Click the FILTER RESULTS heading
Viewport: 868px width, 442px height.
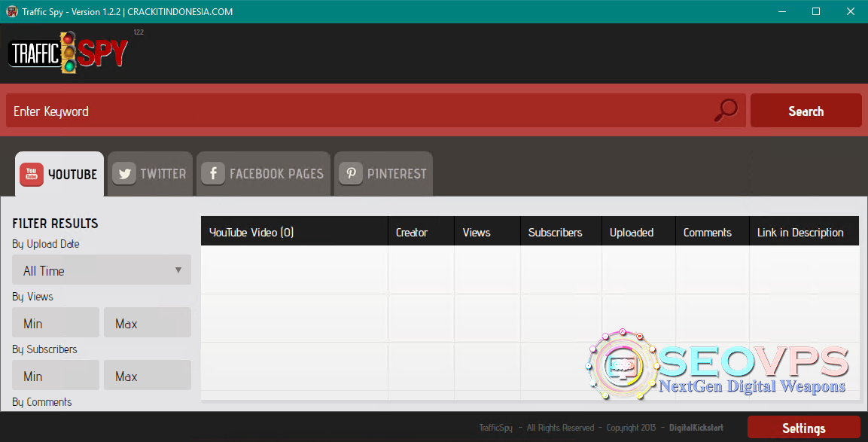[56, 223]
